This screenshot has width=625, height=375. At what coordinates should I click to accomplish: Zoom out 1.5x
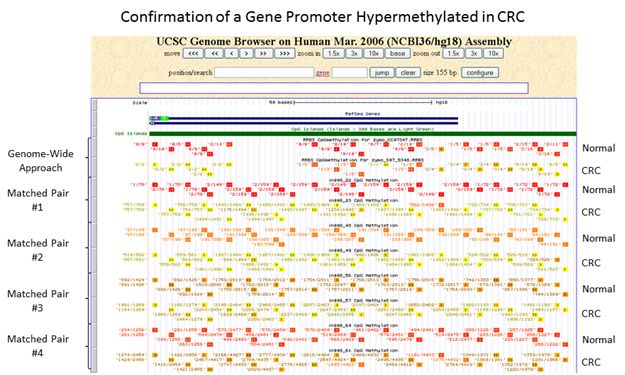453,53
